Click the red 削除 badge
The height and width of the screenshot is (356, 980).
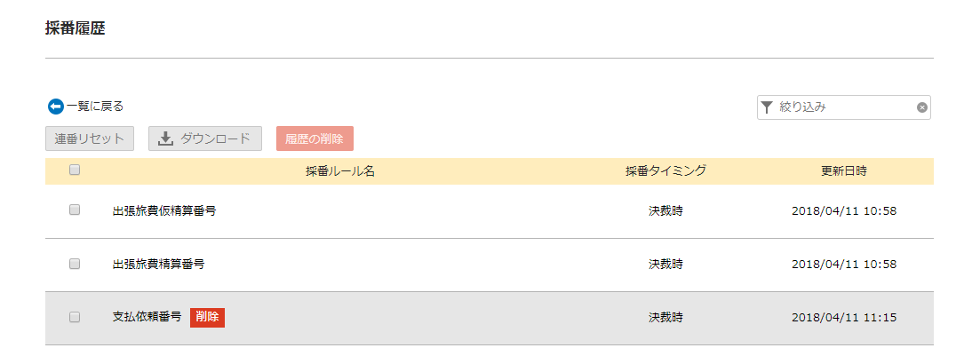208,317
